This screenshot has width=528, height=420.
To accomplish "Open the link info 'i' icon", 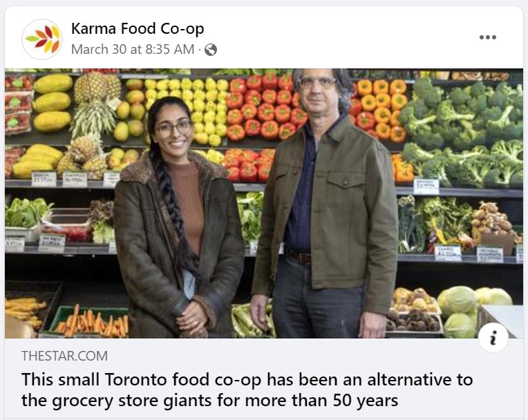I will pyautogui.click(x=493, y=338).
